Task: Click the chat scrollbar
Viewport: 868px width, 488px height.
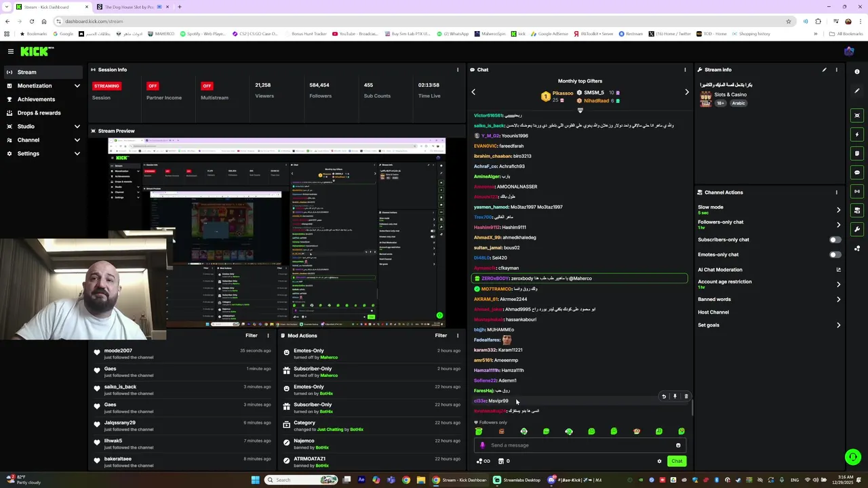Action: coord(692,408)
